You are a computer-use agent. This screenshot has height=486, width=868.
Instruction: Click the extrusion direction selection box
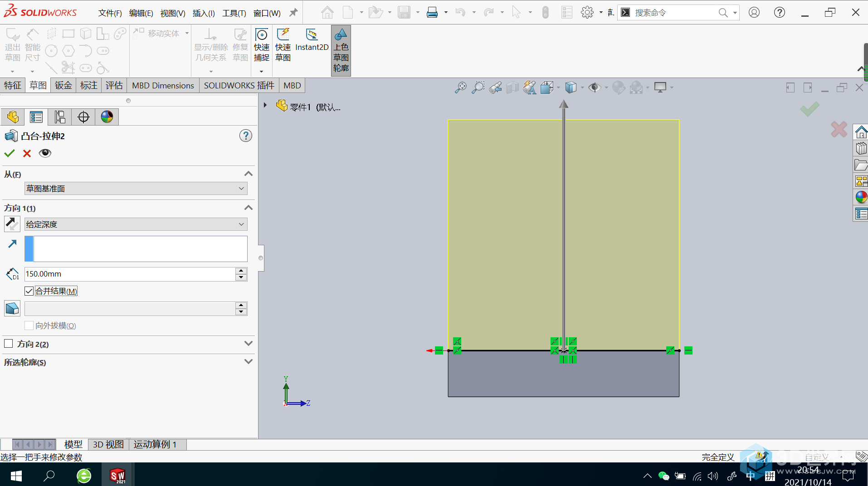click(136, 248)
